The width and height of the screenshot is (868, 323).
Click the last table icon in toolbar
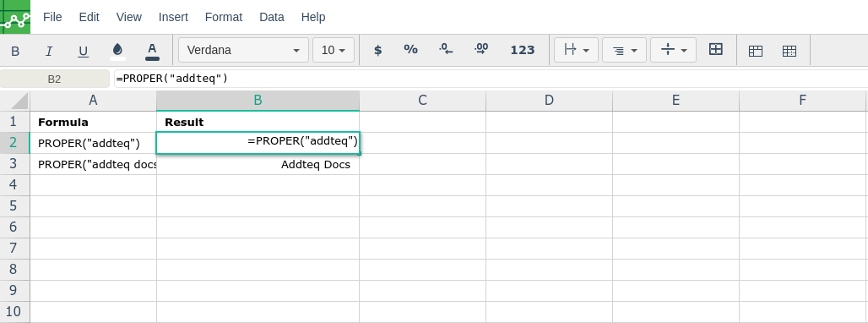[x=789, y=51]
